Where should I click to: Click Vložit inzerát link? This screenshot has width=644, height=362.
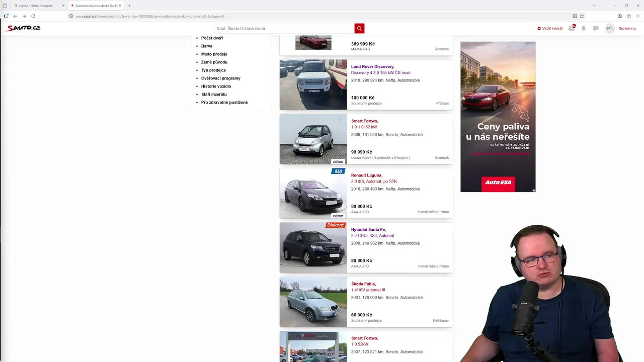pos(550,28)
